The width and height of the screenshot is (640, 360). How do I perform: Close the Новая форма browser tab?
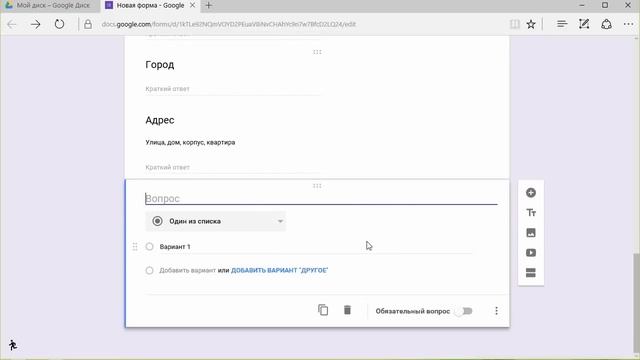192,5
